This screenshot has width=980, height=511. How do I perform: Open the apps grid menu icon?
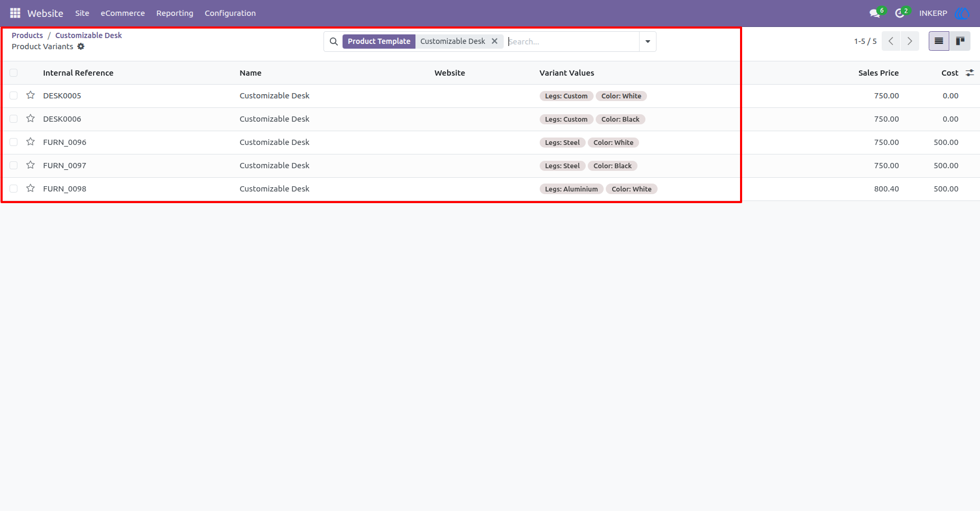click(15, 13)
